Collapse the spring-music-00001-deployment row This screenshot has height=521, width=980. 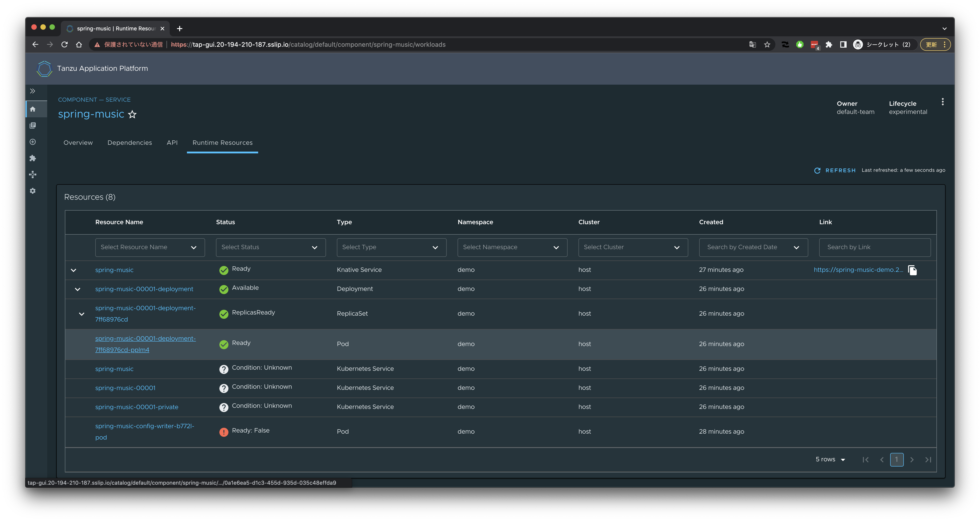point(78,289)
